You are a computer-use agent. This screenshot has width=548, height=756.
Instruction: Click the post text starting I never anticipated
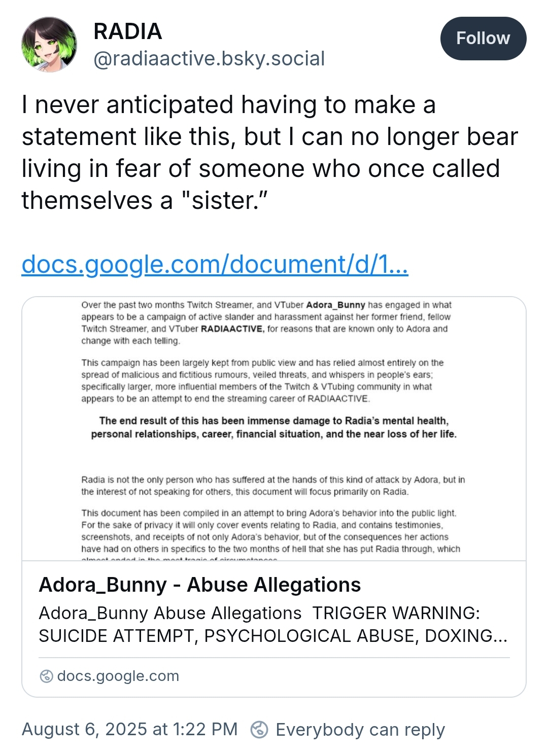point(270,153)
